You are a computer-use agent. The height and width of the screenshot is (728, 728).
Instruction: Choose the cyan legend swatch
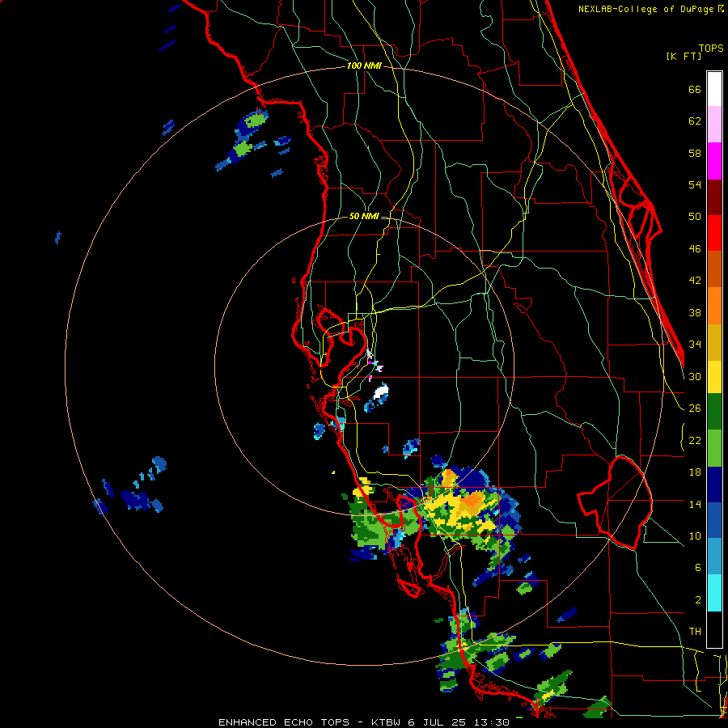coord(714,593)
